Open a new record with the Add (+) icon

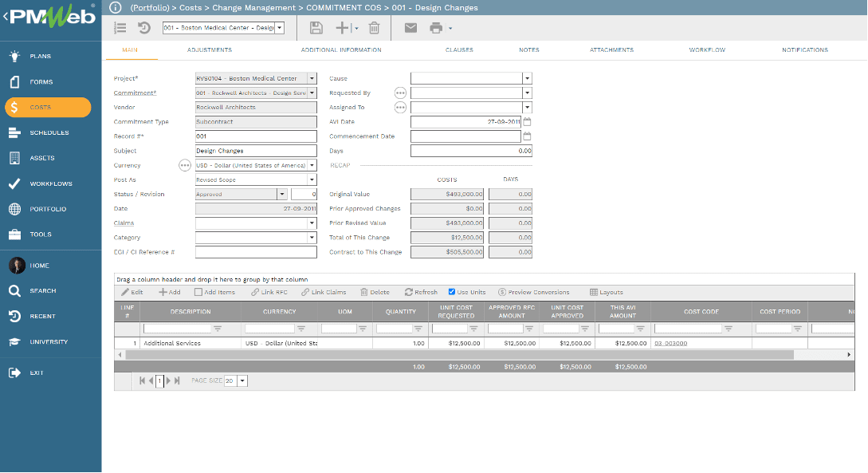coord(343,27)
